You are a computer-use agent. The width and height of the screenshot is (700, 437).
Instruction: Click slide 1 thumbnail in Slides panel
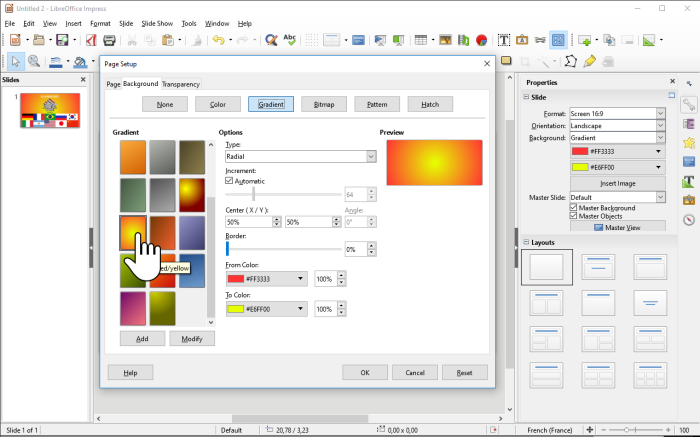(x=50, y=110)
